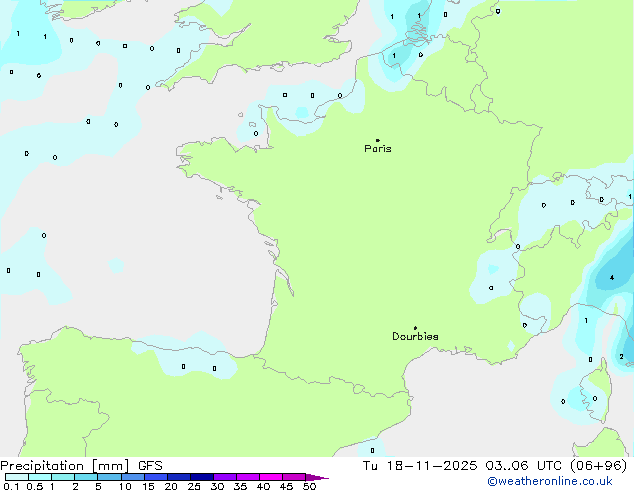Select the 5–10 mm legend color swatch

click(109, 477)
